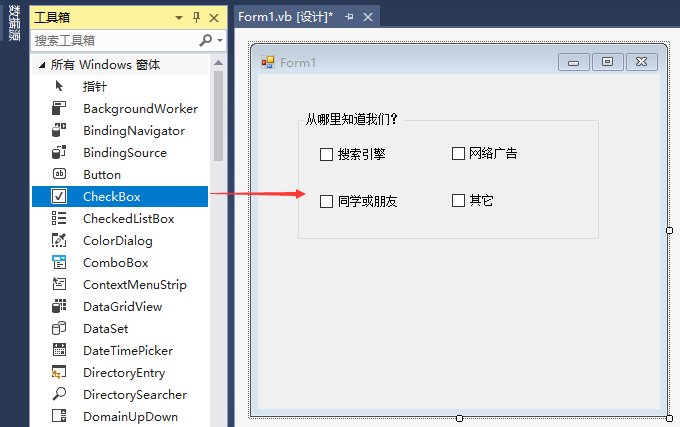Click the DomainUpDown icon
The image size is (680, 427).
click(59, 416)
